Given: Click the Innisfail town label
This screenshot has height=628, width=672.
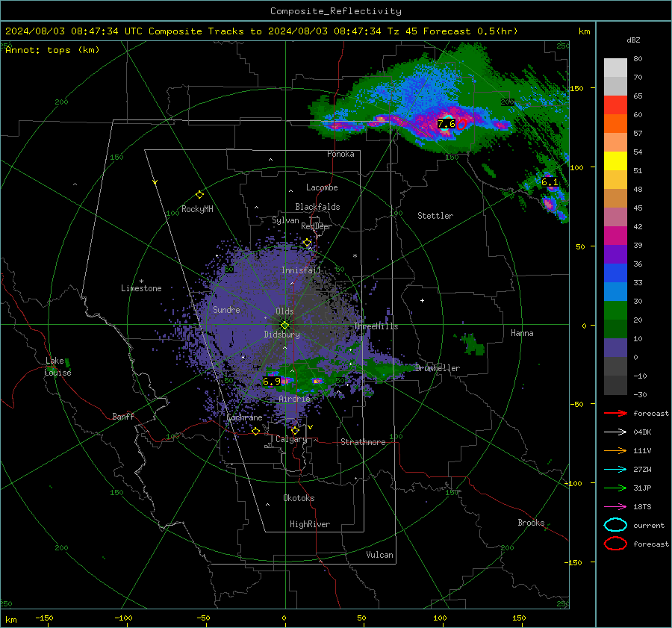Looking at the screenshot, I should [x=301, y=270].
